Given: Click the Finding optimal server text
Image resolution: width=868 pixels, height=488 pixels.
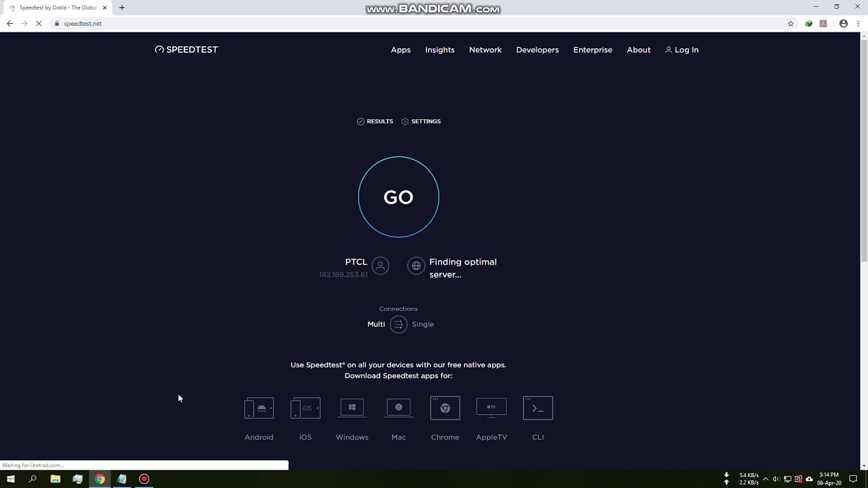Looking at the screenshot, I should point(463,268).
